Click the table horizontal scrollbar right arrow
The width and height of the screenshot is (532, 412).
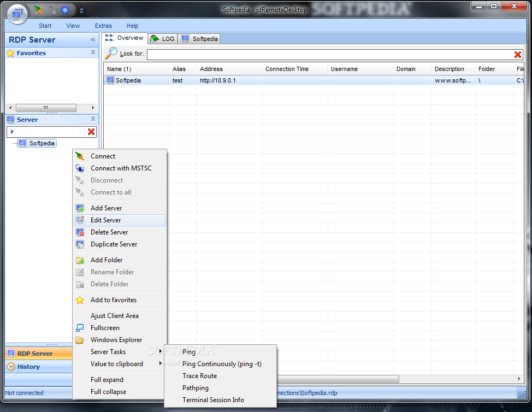519,379
